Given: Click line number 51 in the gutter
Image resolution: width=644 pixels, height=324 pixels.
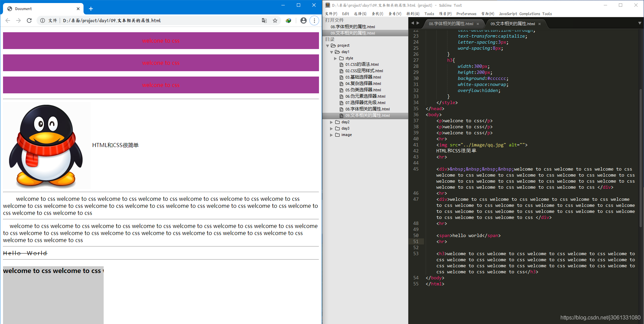Looking at the screenshot, I should coord(416,241).
